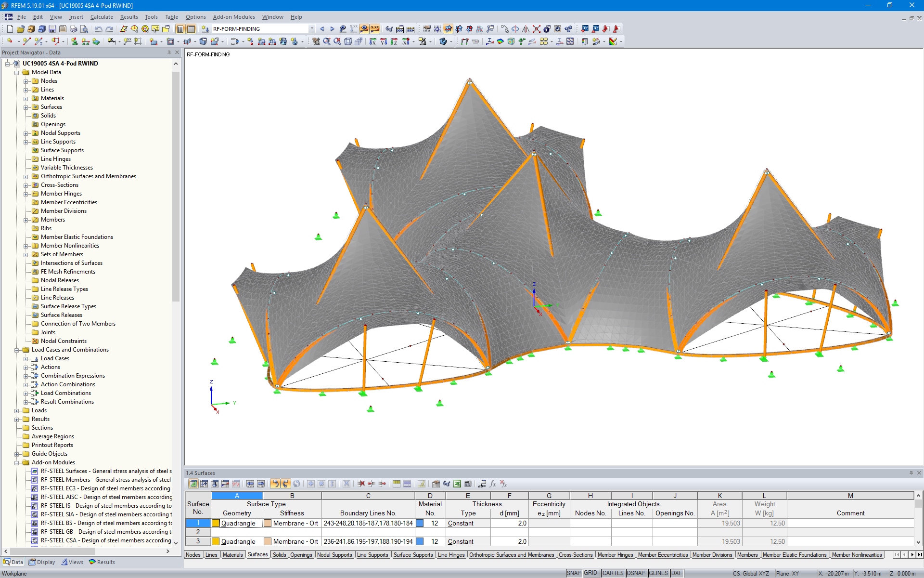The image size is (924, 578).
Task: Click the formula fx icon in table toolbar
Action: (x=493, y=484)
